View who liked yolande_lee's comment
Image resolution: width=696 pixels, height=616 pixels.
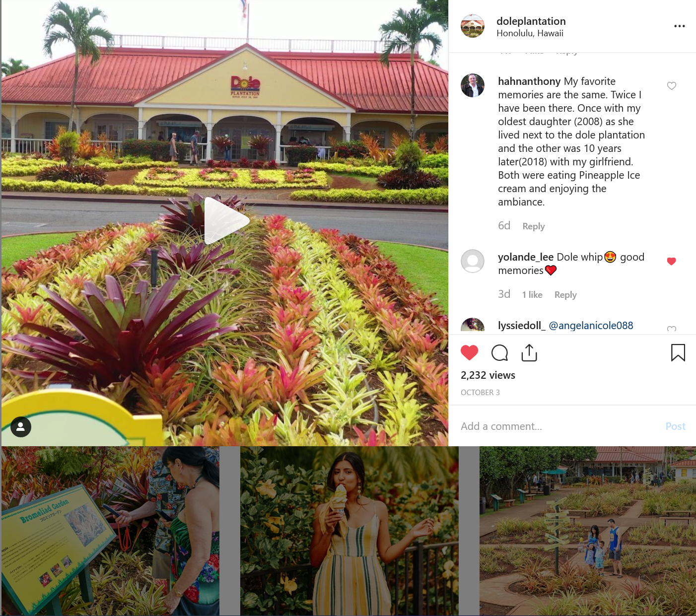[532, 295]
